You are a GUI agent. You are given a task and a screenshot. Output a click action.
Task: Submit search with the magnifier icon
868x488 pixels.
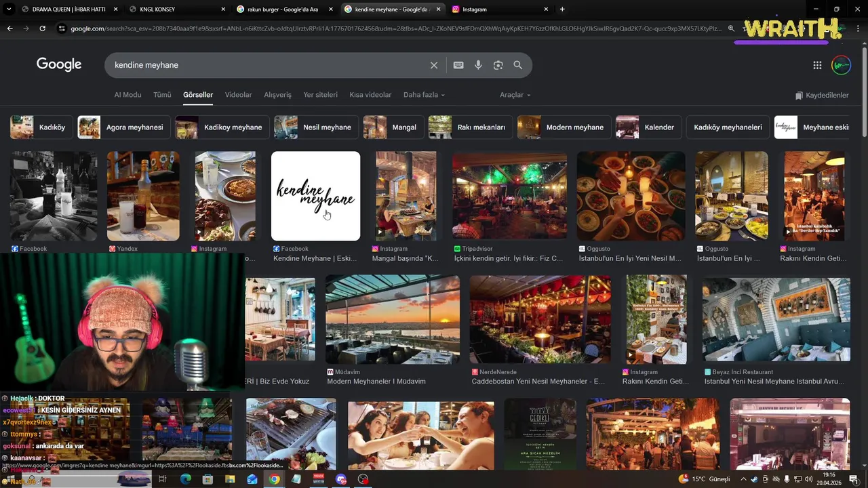tap(518, 65)
